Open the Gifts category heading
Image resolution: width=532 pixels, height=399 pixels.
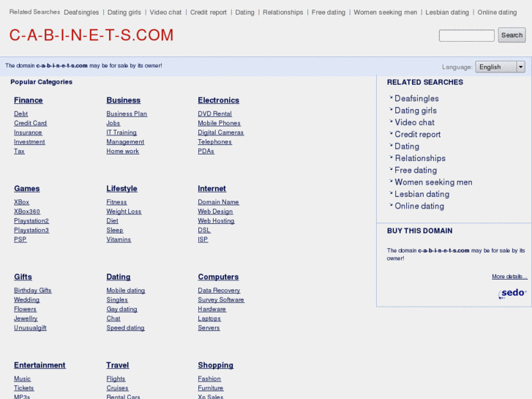click(23, 277)
